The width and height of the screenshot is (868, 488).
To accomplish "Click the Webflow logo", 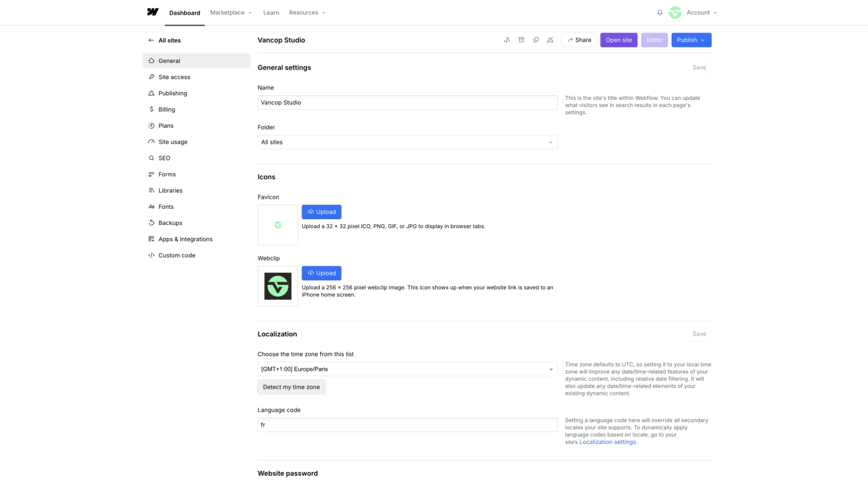I will tap(153, 12).
